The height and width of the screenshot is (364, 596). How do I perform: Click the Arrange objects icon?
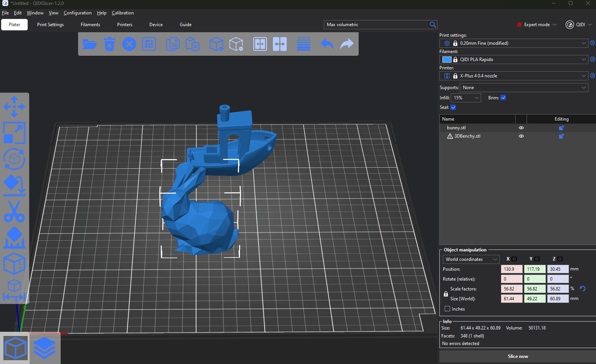click(x=149, y=44)
